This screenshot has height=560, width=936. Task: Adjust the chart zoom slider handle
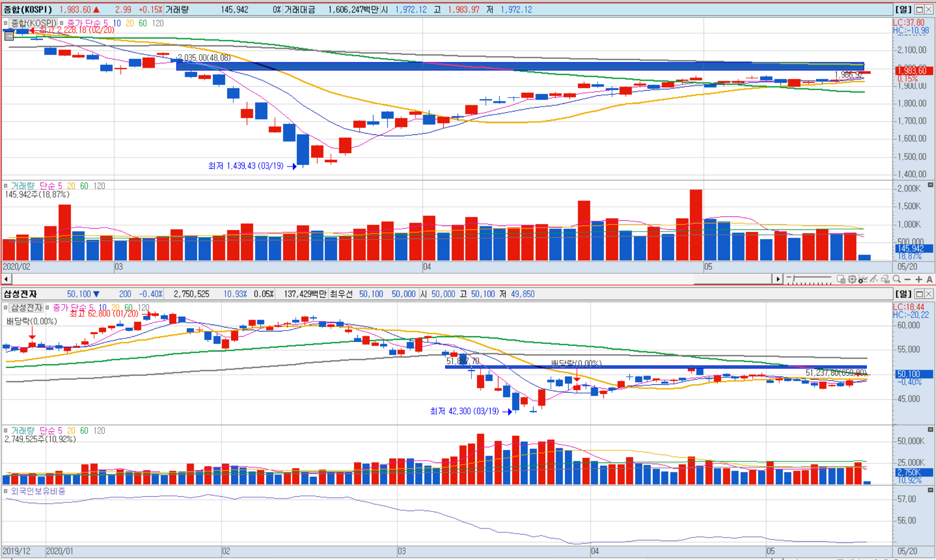point(793,279)
